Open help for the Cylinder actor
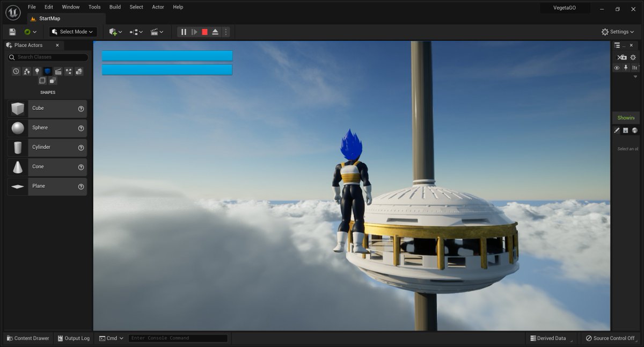The image size is (644, 347). [x=81, y=148]
